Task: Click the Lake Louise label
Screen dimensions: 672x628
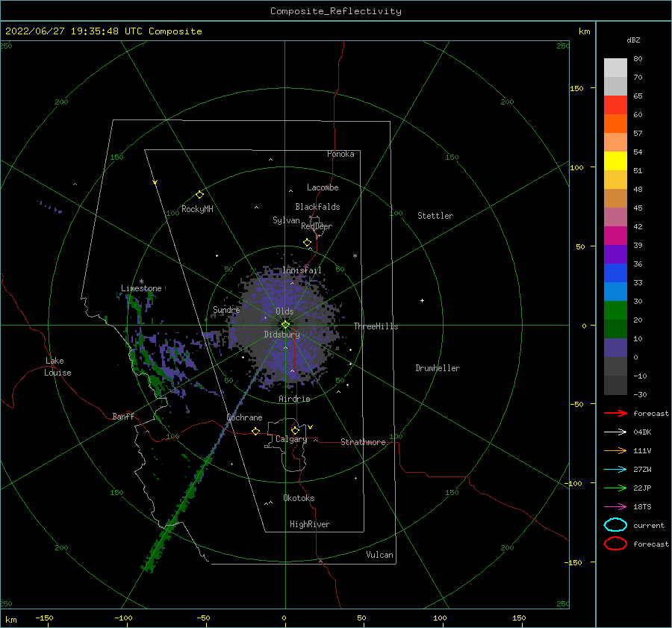Action: point(57,367)
